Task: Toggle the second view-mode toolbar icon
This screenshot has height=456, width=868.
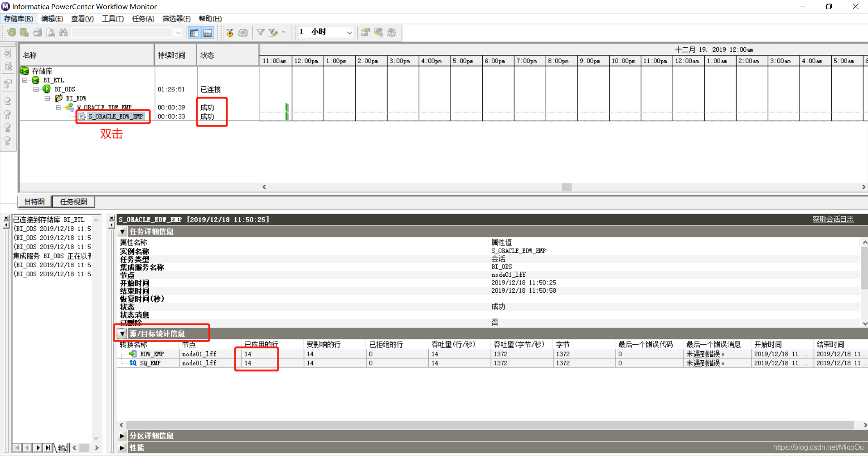Action: coord(208,33)
